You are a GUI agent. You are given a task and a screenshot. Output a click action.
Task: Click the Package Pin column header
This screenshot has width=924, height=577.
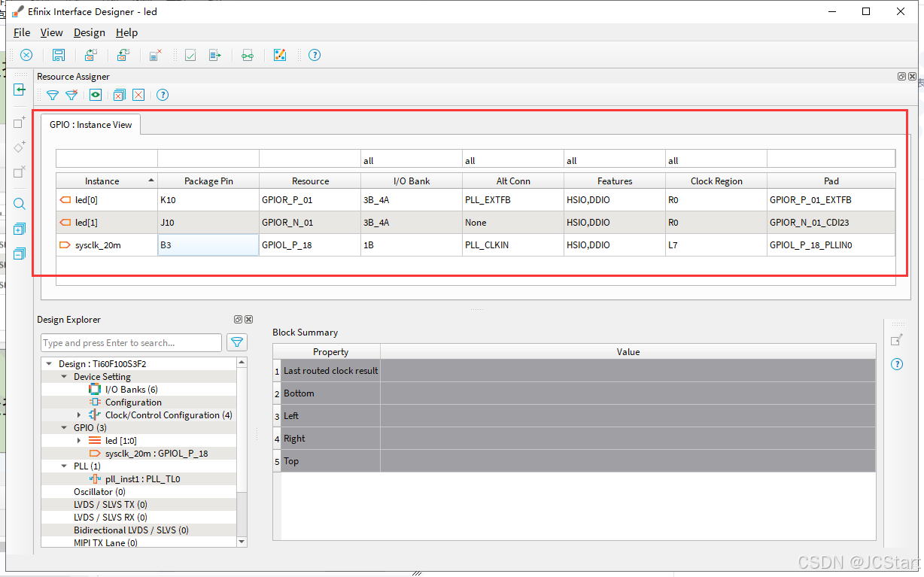click(208, 181)
